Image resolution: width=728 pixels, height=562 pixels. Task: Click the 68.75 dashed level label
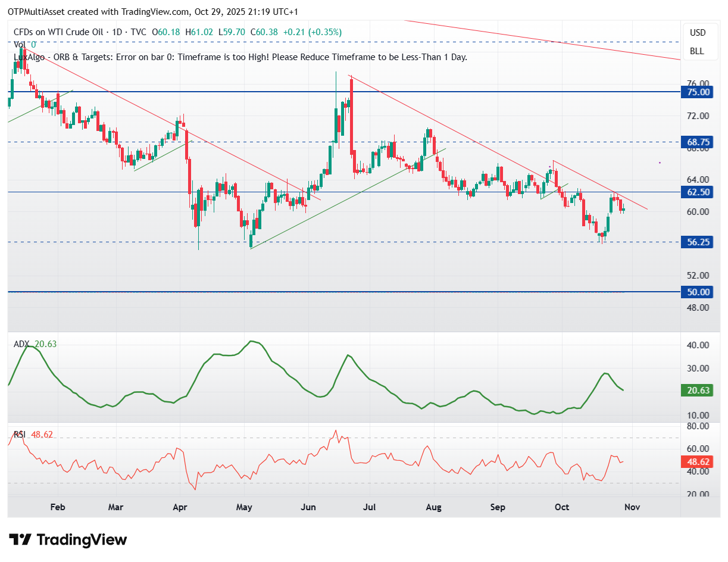tap(699, 142)
